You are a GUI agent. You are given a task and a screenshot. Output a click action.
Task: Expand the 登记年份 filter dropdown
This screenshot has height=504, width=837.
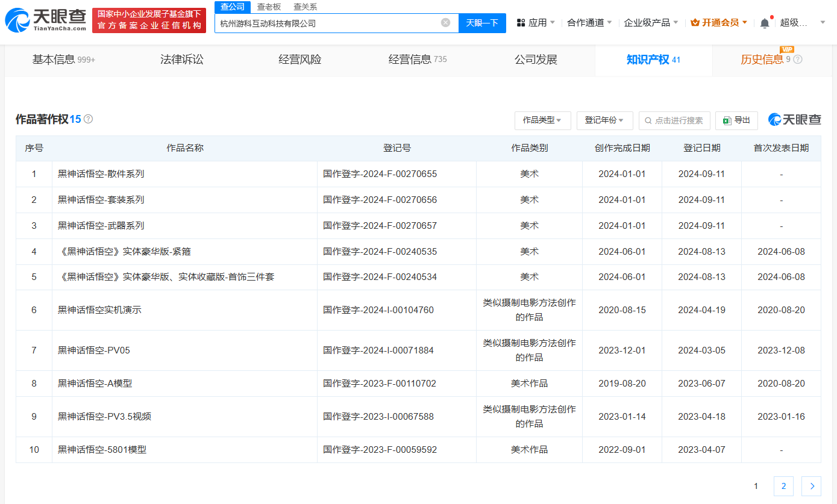tap(604, 120)
